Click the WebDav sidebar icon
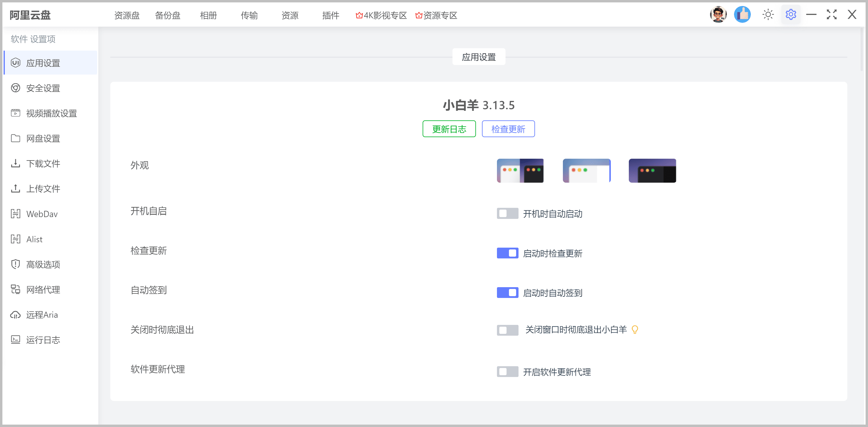868x427 pixels. pyautogui.click(x=16, y=214)
